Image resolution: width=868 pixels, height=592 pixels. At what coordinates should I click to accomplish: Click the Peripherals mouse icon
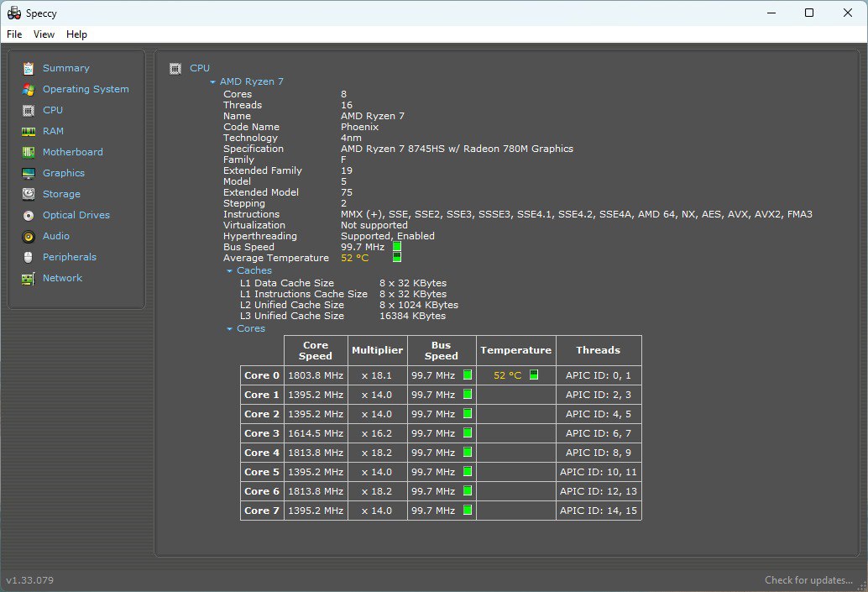pos(29,257)
